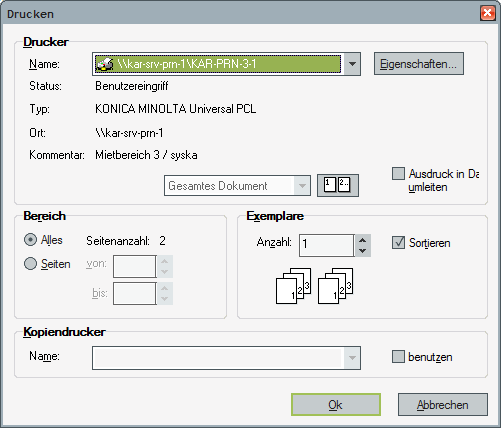Image resolution: width=501 pixels, height=428 pixels.
Task: Open the printer Name dropdown arrow
Action: 352,64
